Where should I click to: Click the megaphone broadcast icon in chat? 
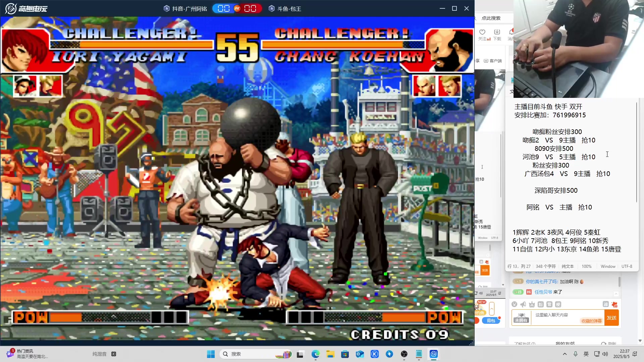523,304
